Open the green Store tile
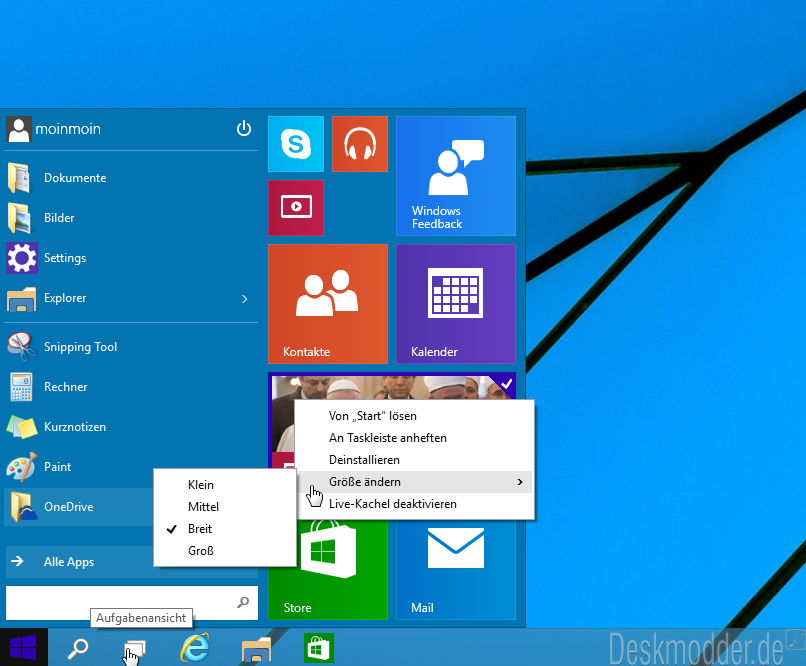Viewport: 806px width, 666px height. coord(328,569)
